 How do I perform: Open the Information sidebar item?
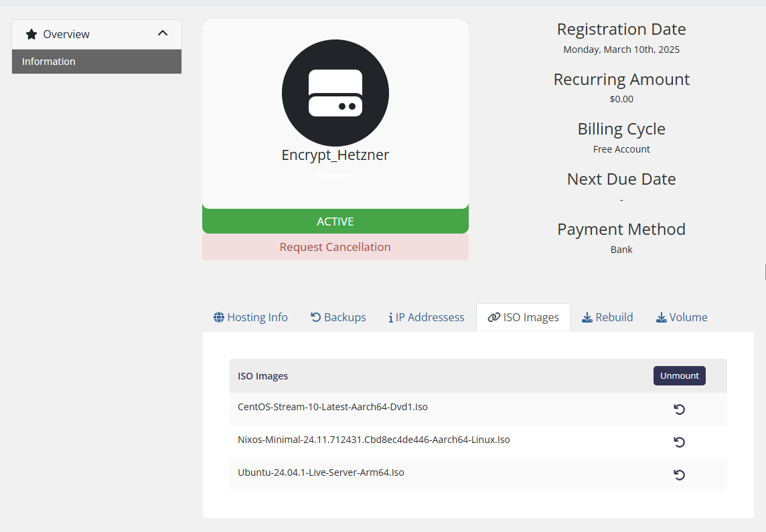point(96,62)
